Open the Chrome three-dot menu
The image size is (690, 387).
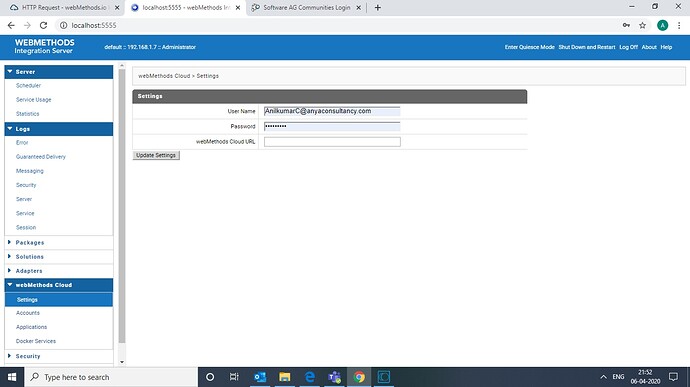point(679,26)
